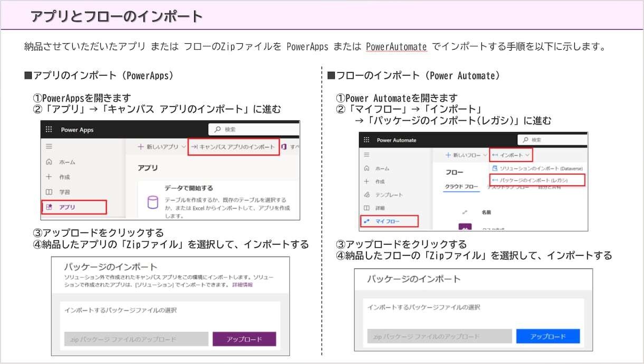Choose パッケージのインポート (レガシ) menu item
644x364 pixels.
537,180
